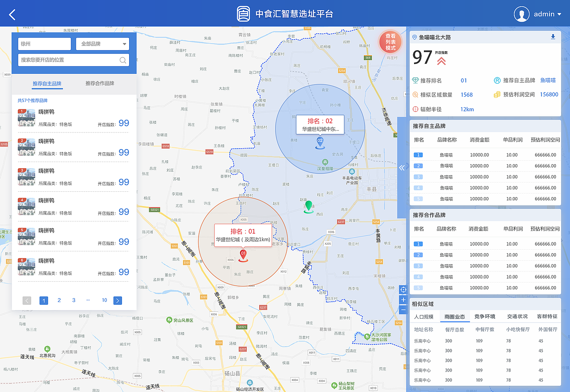Click the search location input field

point(73,60)
